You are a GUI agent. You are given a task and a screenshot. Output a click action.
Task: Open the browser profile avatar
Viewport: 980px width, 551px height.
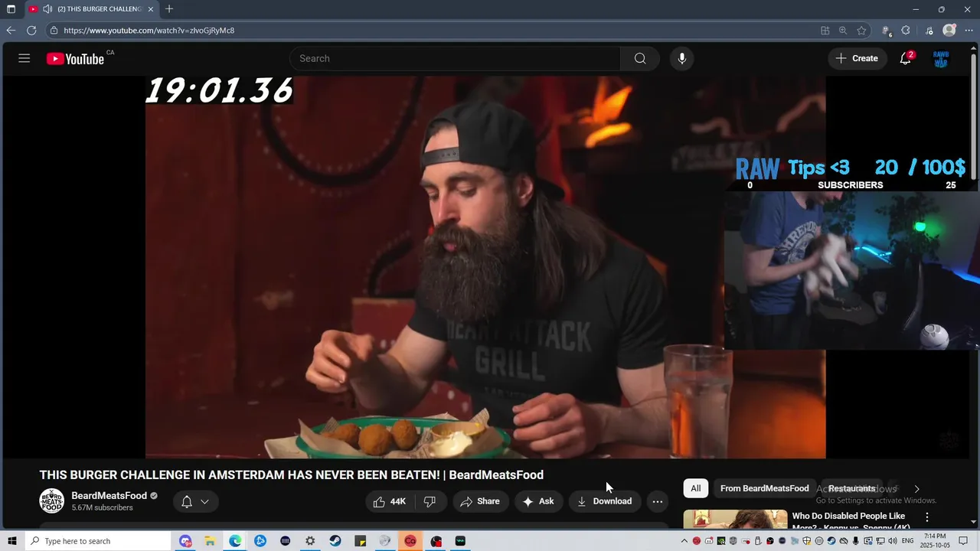pyautogui.click(x=949, y=31)
